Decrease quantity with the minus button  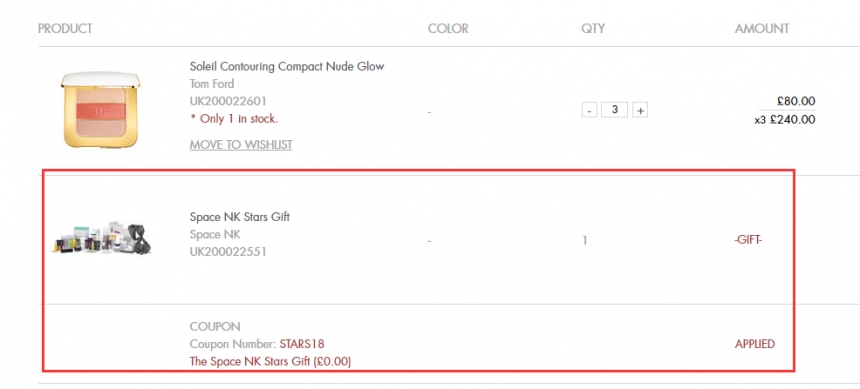pyautogui.click(x=589, y=110)
